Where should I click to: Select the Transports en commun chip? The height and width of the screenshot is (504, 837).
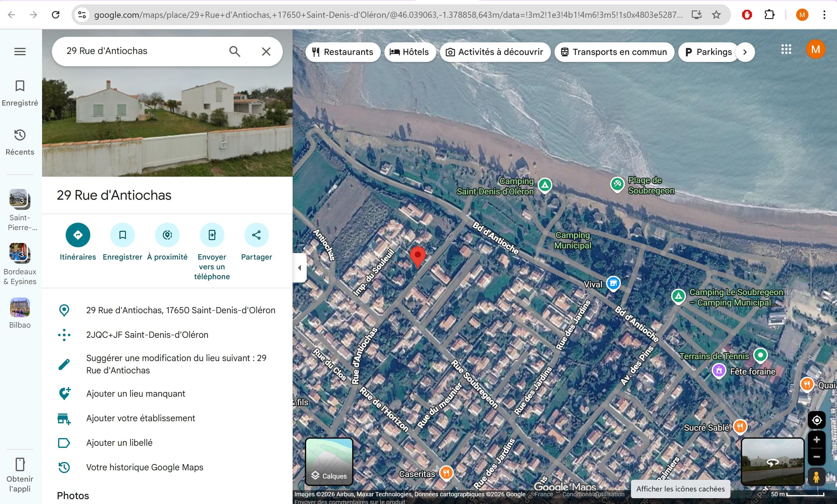point(614,52)
